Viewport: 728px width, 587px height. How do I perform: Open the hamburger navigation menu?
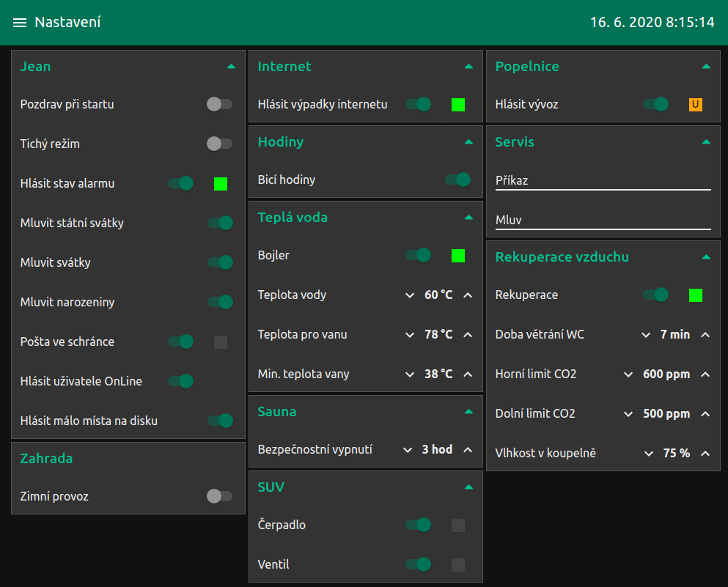(20, 23)
